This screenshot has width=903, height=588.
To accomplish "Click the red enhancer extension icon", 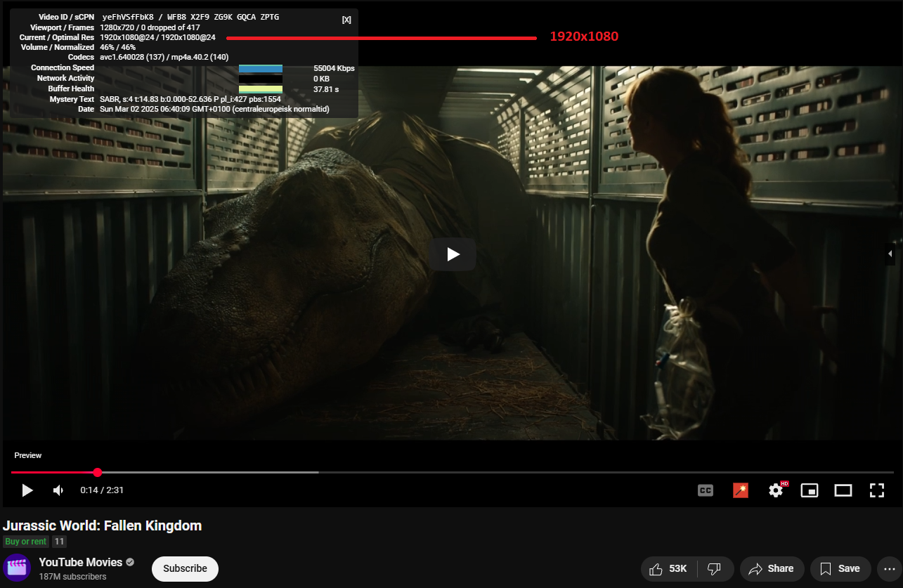I will [741, 490].
